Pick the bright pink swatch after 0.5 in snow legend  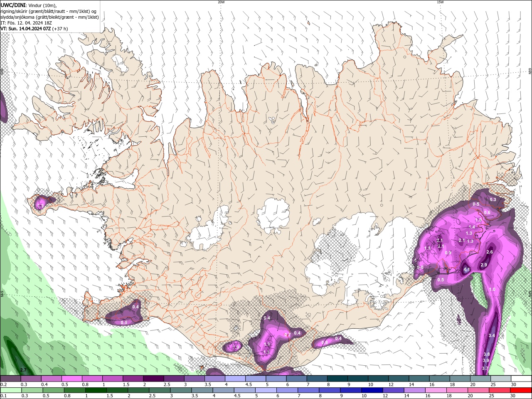(71, 379)
